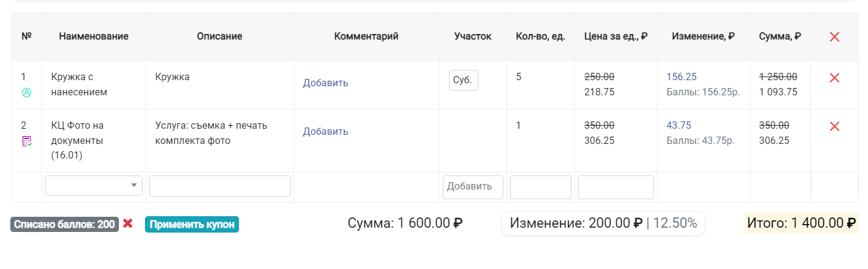Open the 156.25 change value link

681,77
